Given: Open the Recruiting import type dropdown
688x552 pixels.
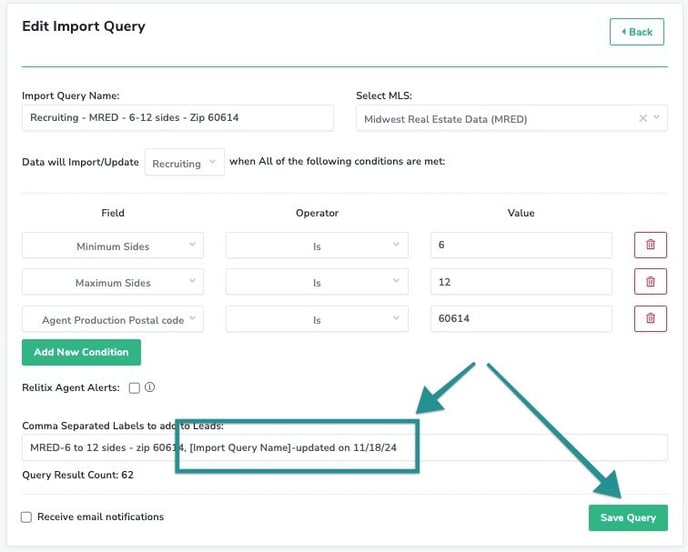Looking at the screenshot, I should pyautogui.click(x=185, y=162).
